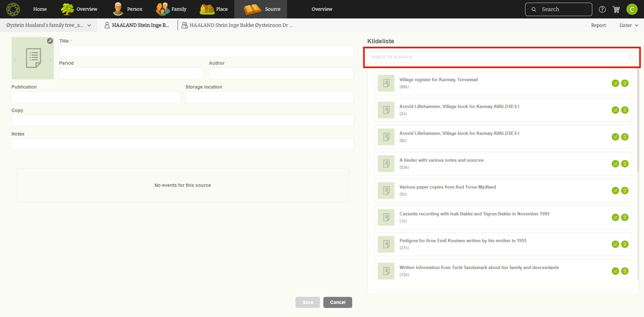
Task: Open the Person tab
Action: point(128,9)
